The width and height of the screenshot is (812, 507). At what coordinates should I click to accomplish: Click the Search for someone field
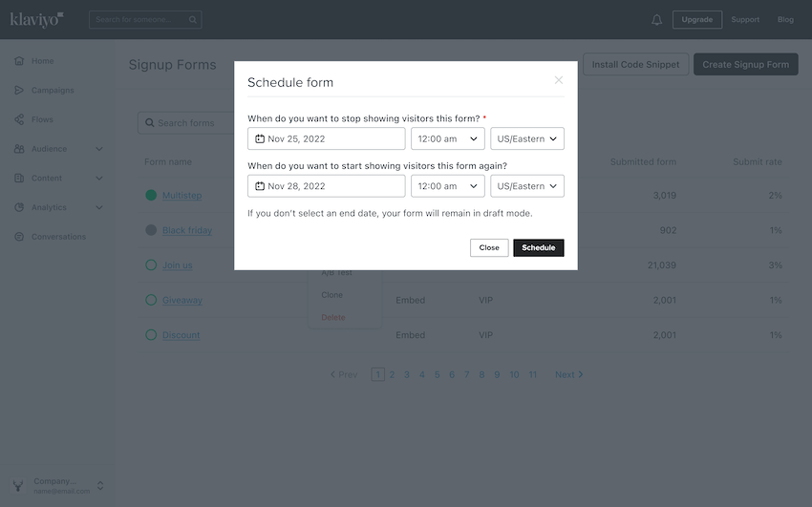145,20
